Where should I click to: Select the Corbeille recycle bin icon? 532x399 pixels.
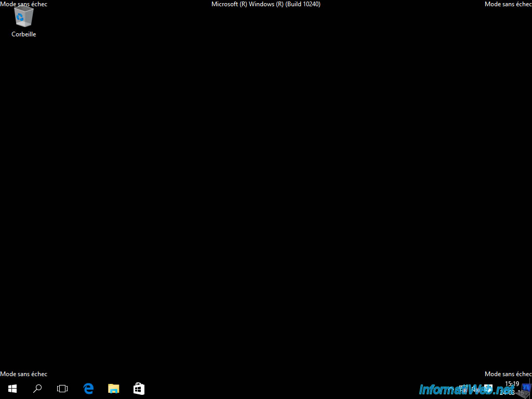coord(24,17)
